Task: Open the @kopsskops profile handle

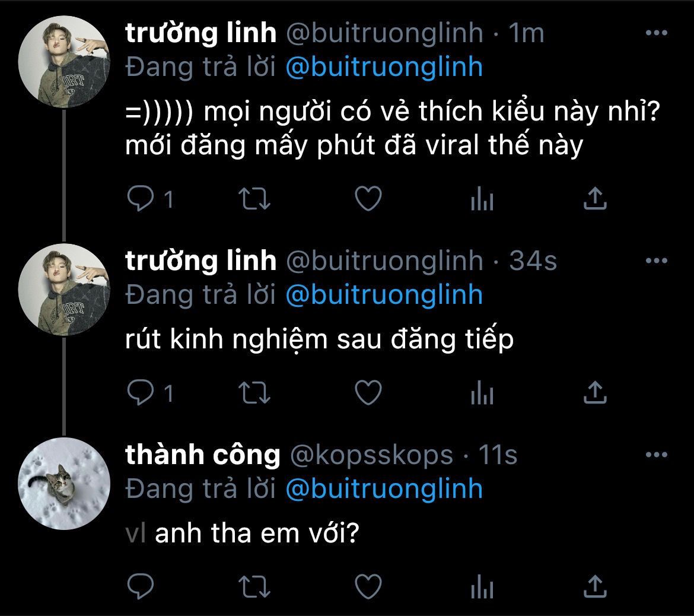Action: pyautogui.click(x=371, y=455)
